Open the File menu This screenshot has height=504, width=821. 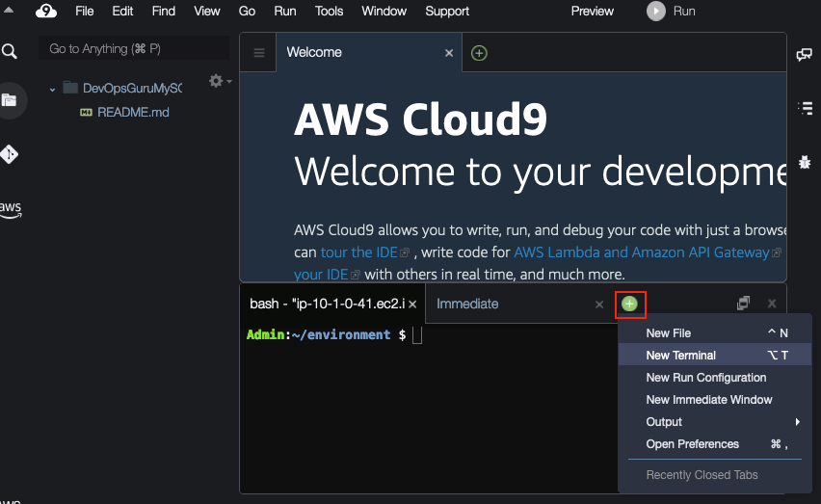click(84, 11)
